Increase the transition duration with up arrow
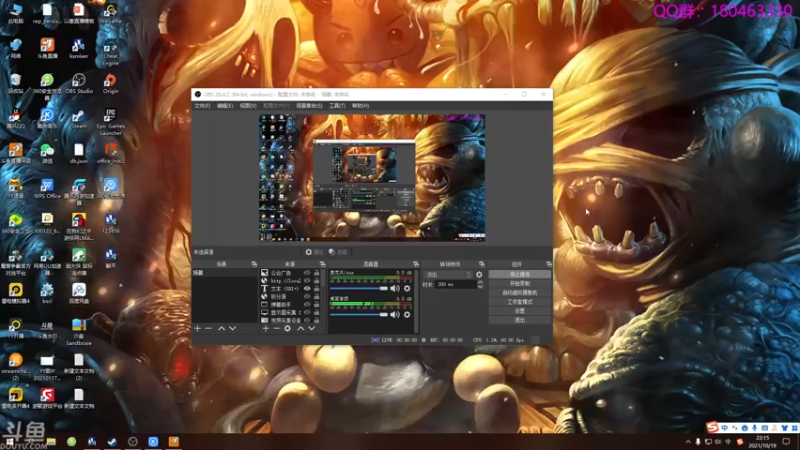 click(480, 282)
